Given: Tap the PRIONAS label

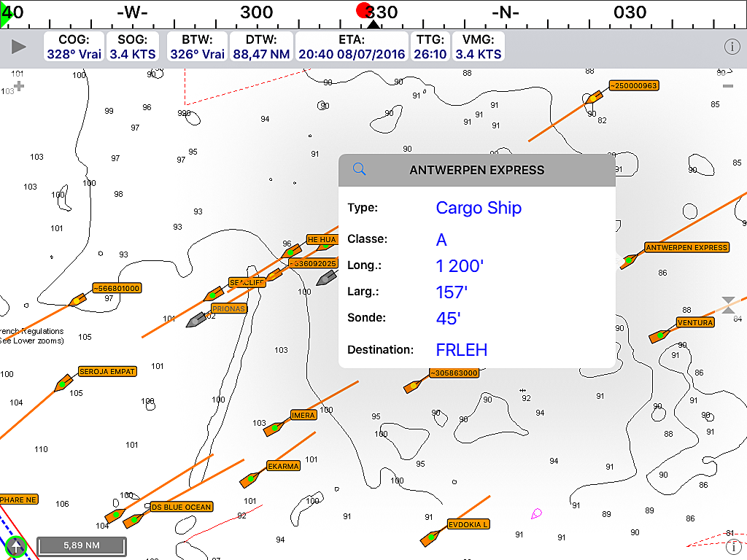Looking at the screenshot, I should [x=228, y=308].
